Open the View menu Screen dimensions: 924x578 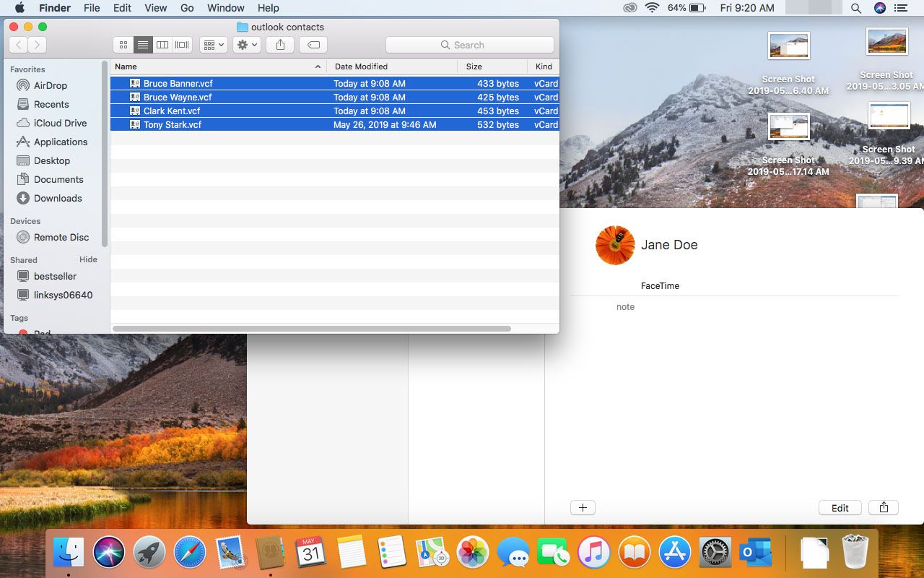coord(156,8)
